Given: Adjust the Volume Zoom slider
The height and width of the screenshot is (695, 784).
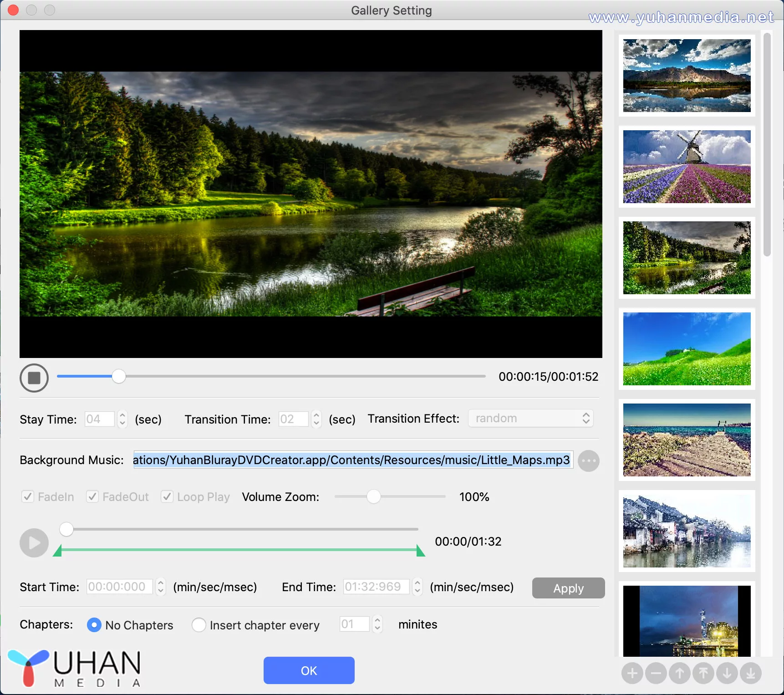Looking at the screenshot, I should (x=374, y=496).
